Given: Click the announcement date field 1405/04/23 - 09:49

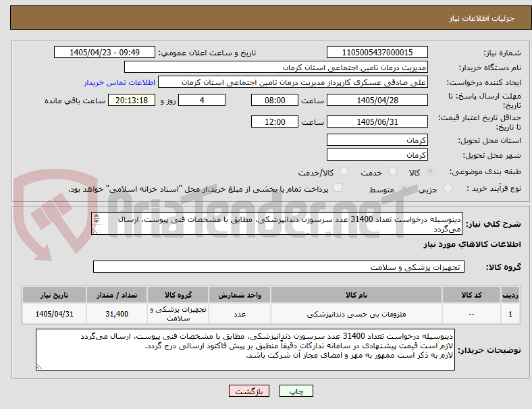Looking at the screenshot, I should (105, 52).
